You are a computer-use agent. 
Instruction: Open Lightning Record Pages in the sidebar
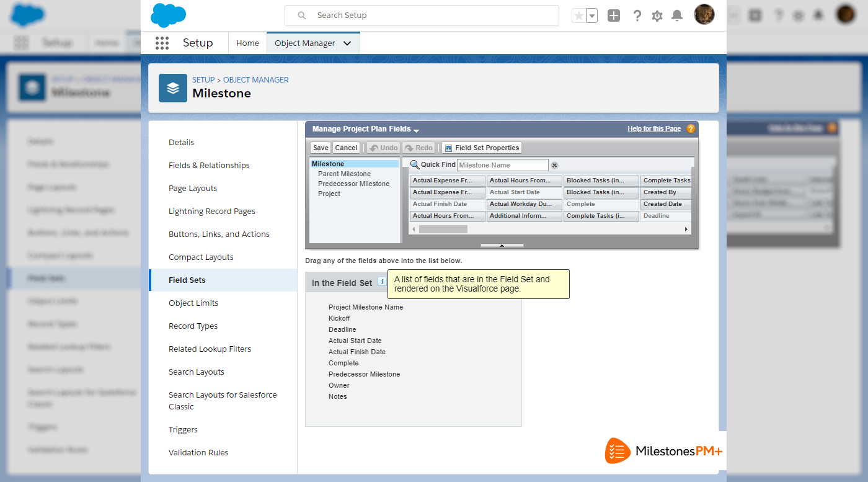[212, 211]
